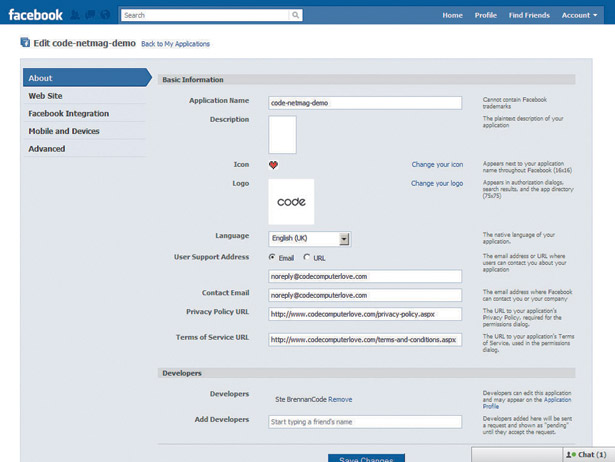Screen dimensions: 615x462
Task: Click the red heart application icon
Action: [273, 165]
